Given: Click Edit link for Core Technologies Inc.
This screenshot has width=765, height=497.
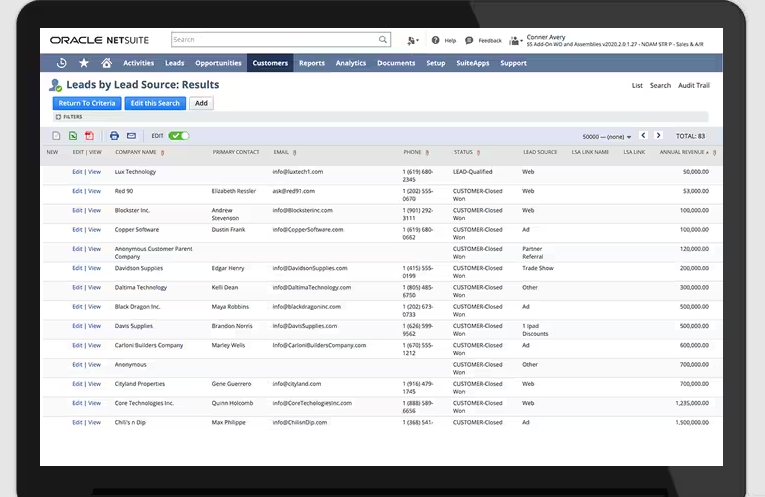Looking at the screenshot, I should [x=77, y=403].
